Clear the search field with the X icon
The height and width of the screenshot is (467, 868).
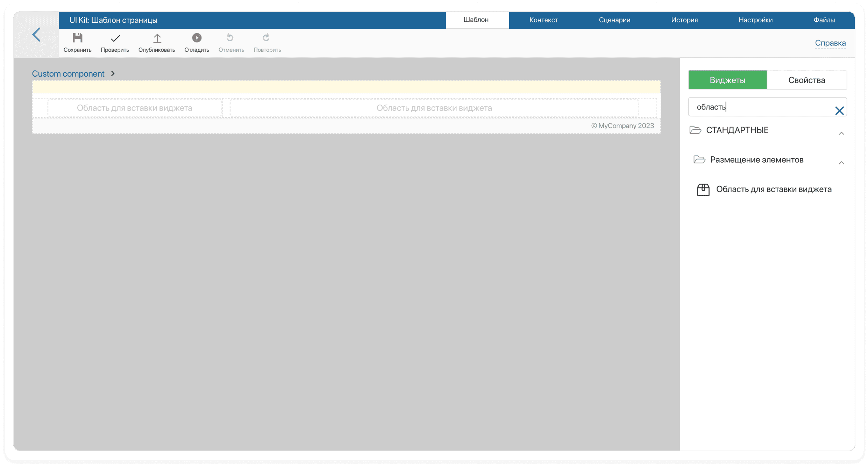point(839,111)
